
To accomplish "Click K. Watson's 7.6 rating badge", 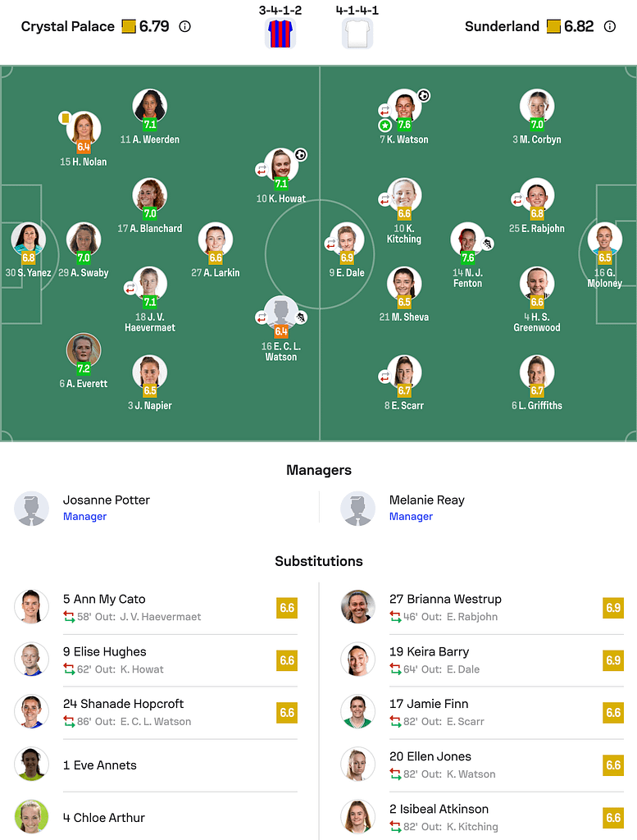I will click(x=404, y=125).
